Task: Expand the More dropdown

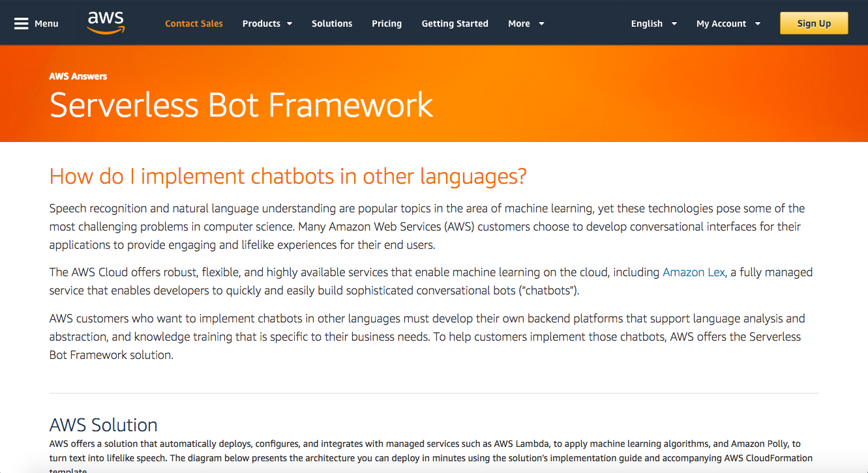Action: click(x=526, y=23)
